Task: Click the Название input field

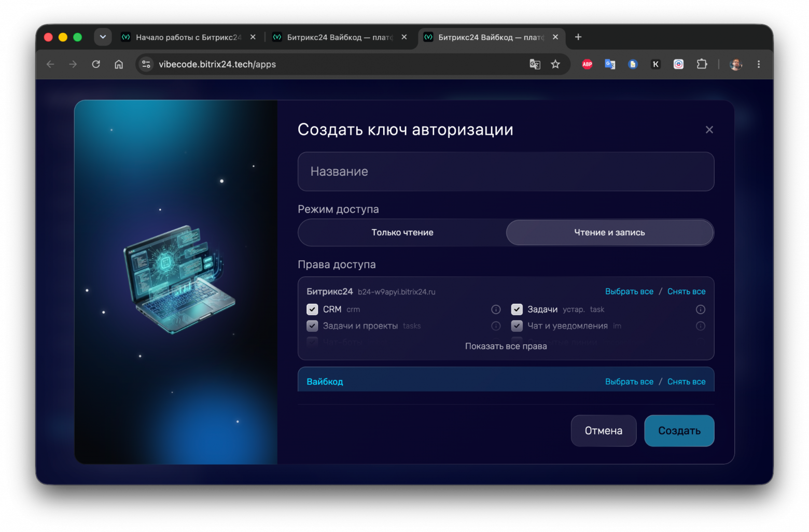Action: click(506, 172)
